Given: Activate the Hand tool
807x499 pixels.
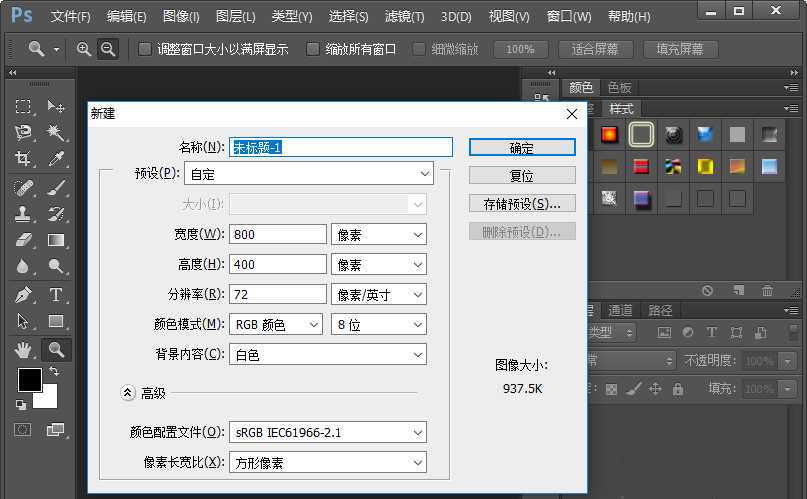Looking at the screenshot, I should [x=23, y=349].
